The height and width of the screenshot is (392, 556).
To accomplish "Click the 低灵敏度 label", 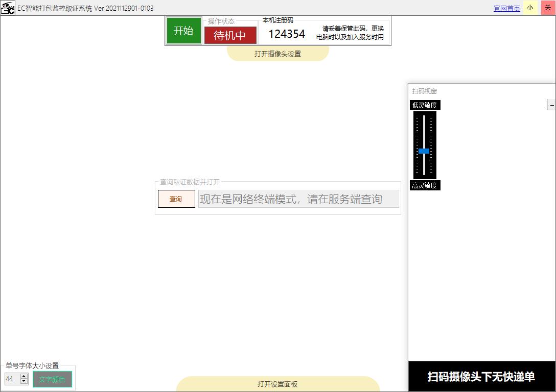I will click(x=425, y=105).
